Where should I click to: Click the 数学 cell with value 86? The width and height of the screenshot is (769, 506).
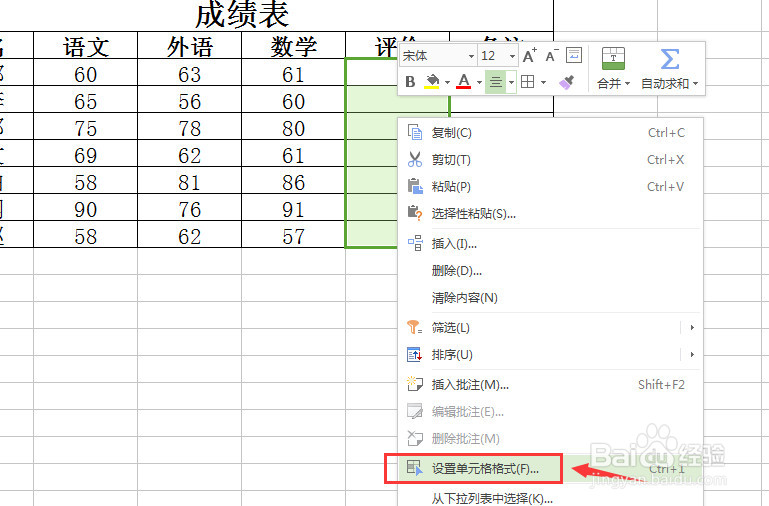(x=294, y=180)
